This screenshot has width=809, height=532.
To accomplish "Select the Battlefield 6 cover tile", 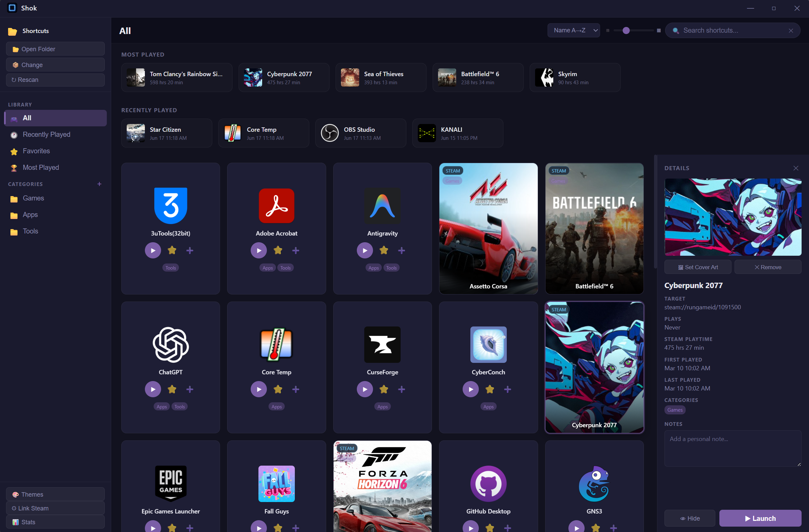I will [x=594, y=228].
